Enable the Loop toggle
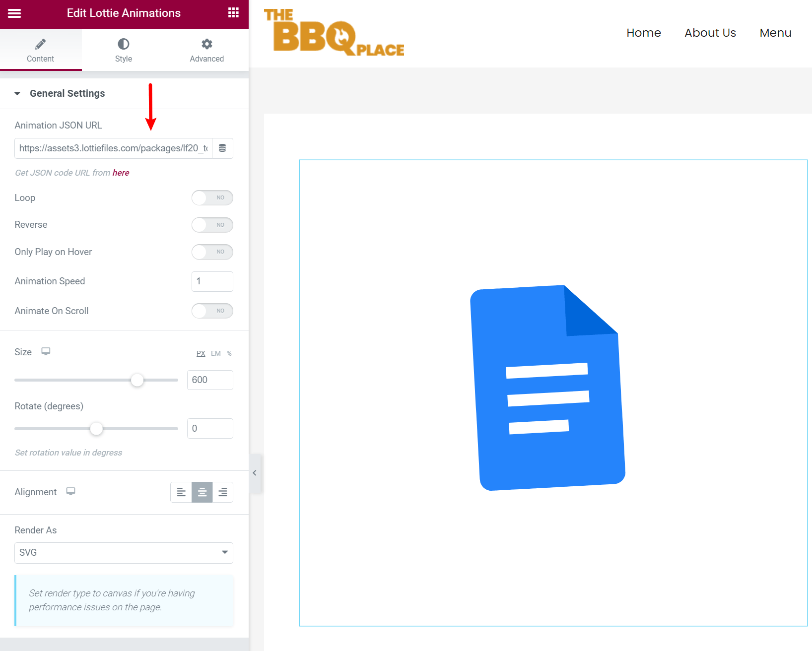Screen dimensions: 812x651 [x=212, y=197]
